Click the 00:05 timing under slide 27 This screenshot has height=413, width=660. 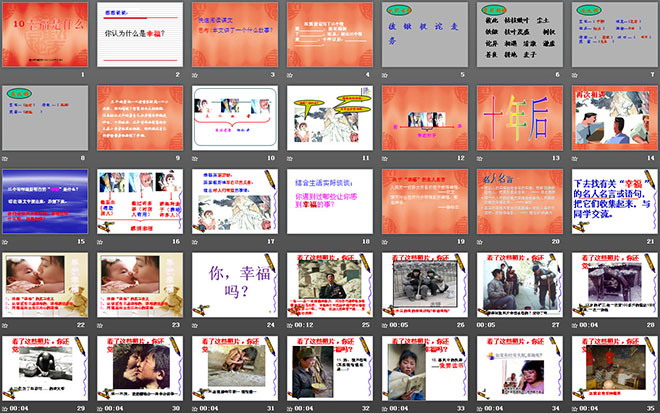pyautogui.click(x=486, y=325)
